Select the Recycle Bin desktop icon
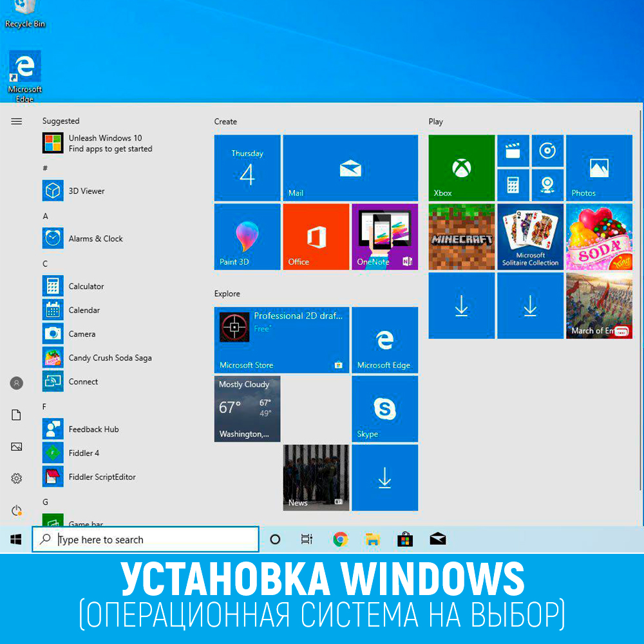 tap(24, 14)
